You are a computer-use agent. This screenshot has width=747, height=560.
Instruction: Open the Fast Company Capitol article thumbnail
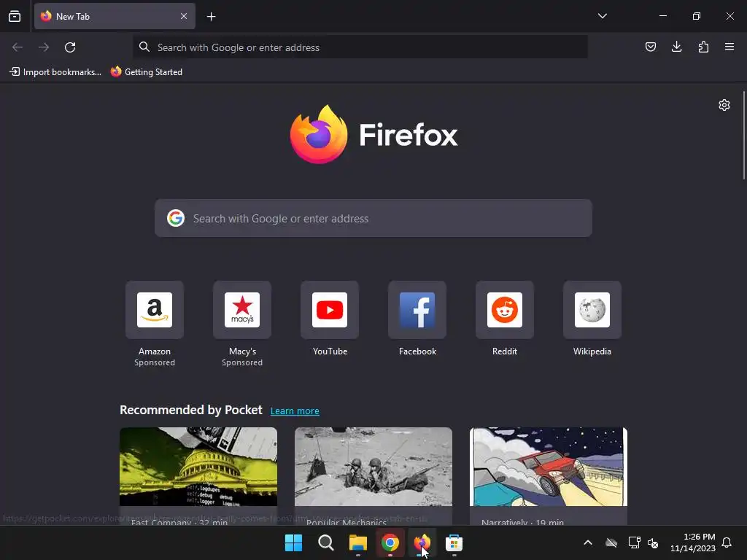(198, 467)
